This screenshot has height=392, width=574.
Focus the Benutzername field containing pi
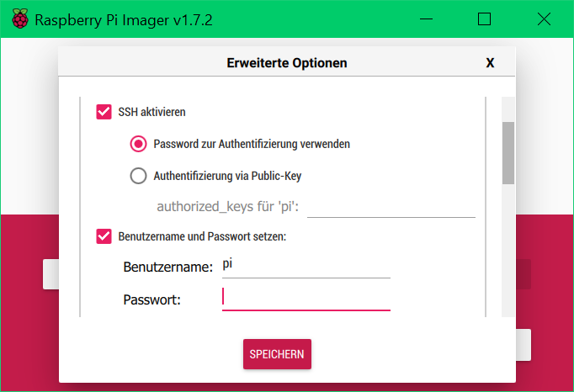[306, 266]
